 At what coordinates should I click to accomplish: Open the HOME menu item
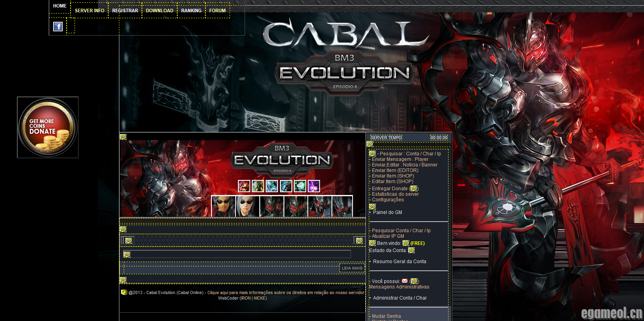point(60,6)
